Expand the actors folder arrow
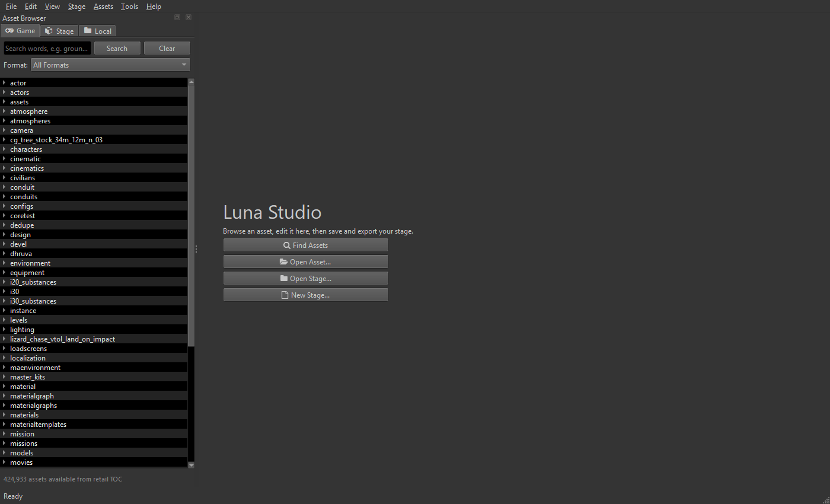 [4, 92]
